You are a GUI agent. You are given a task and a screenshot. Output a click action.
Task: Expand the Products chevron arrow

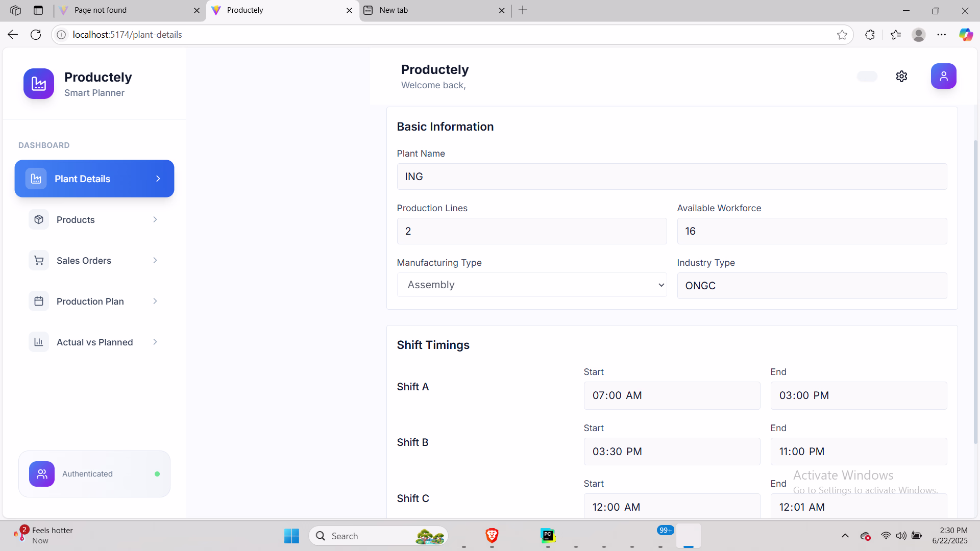155,219
